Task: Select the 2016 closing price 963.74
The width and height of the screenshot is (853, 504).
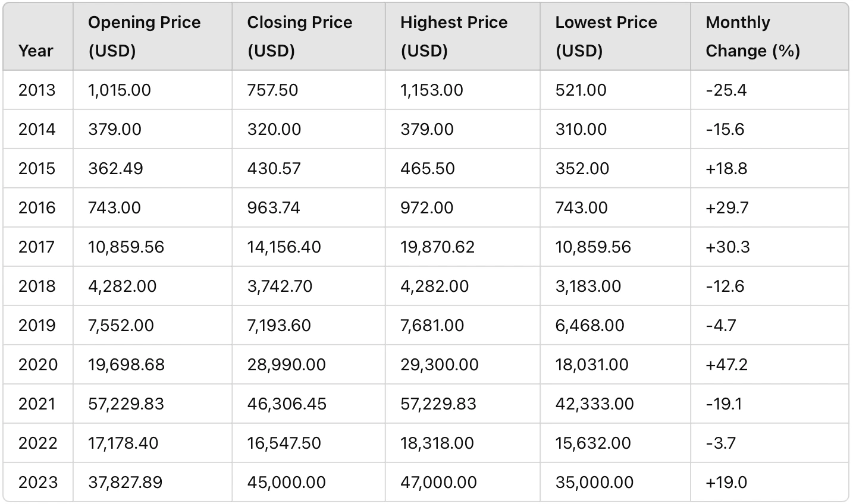Action: coord(274,207)
